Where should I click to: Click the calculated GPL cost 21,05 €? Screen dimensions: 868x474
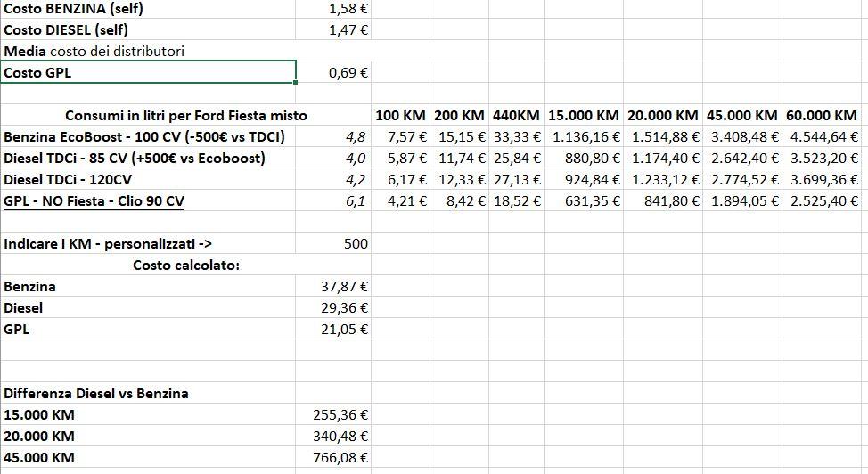click(333, 330)
